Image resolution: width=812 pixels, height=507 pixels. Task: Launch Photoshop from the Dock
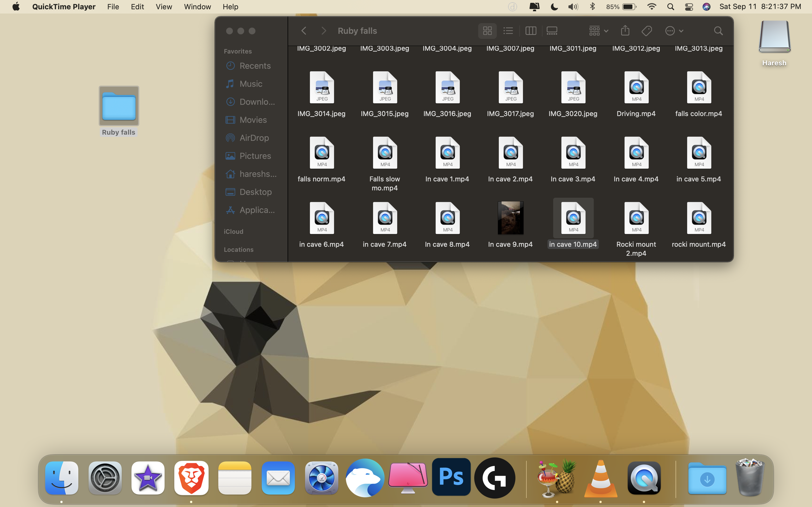click(x=451, y=477)
